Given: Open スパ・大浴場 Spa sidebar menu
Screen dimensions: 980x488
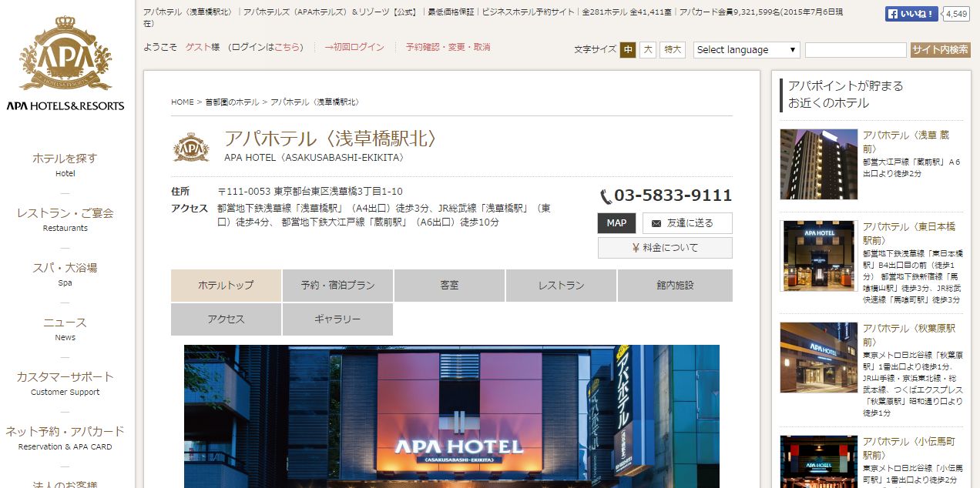Looking at the screenshot, I should coord(65,273).
